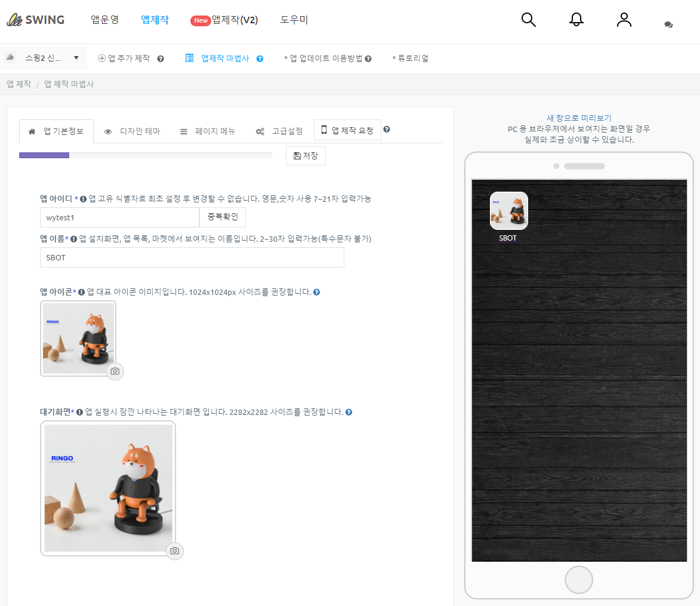
Task: Switch to 디자인 테마 tab
Action: 132,131
